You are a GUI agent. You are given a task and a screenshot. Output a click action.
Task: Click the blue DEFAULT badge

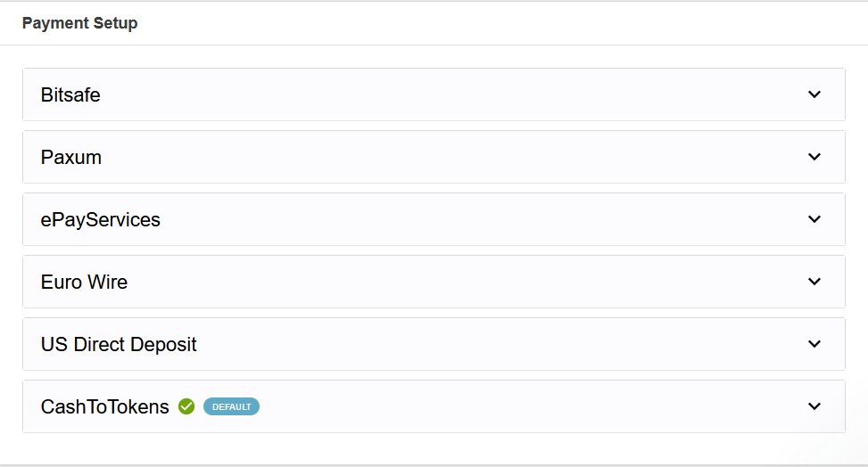tap(231, 406)
